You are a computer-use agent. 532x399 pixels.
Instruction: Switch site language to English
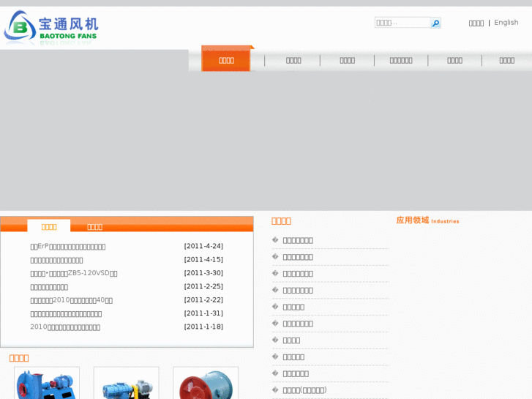tap(506, 23)
